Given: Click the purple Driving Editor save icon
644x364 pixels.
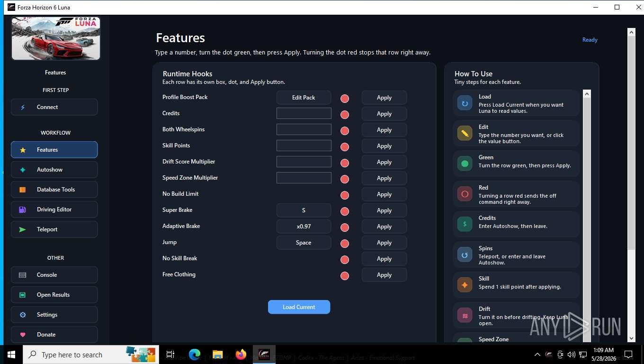Looking at the screenshot, I should 23,210.
